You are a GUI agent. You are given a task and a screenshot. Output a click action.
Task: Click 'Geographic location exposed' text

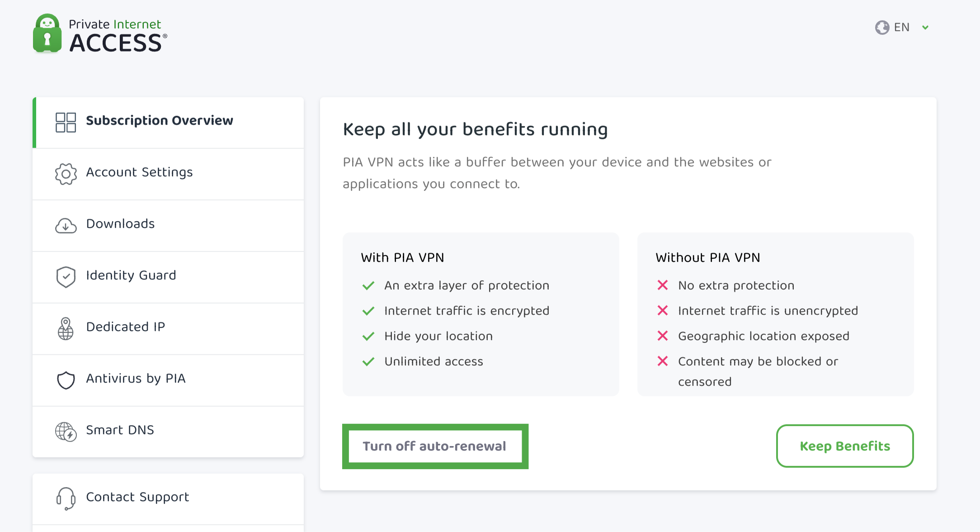[x=764, y=337]
